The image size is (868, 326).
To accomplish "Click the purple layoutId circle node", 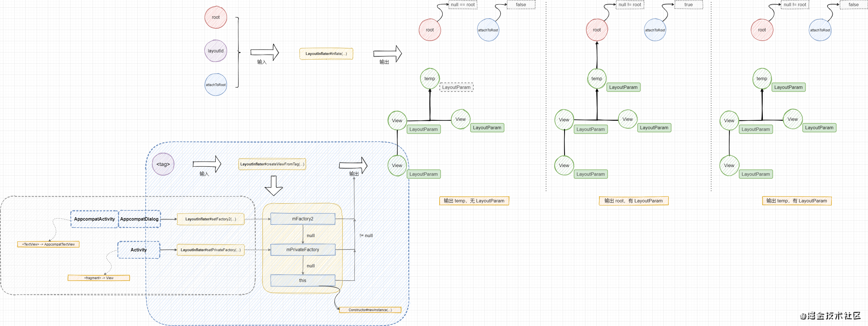I will coord(216,51).
